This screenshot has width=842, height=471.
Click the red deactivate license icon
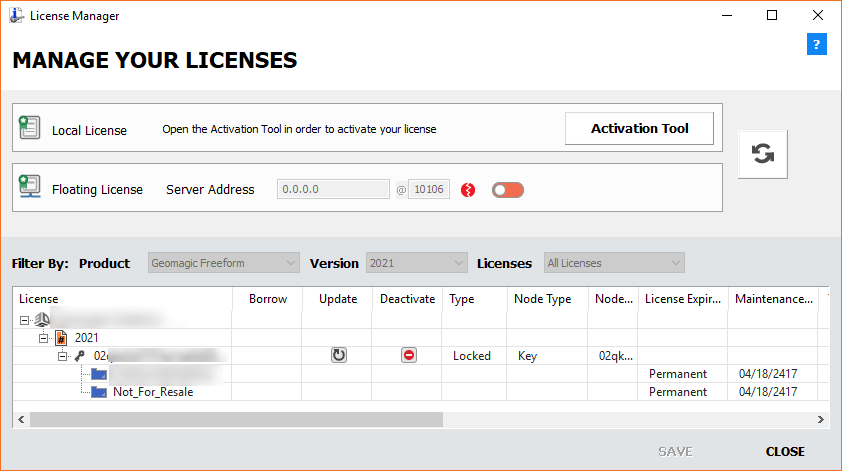tap(408, 355)
